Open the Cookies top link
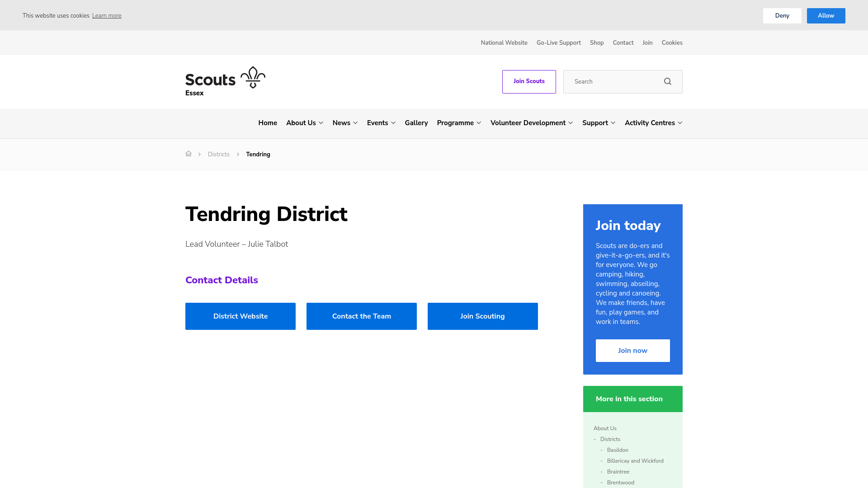The width and height of the screenshot is (868, 488). (x=672, y=43)
